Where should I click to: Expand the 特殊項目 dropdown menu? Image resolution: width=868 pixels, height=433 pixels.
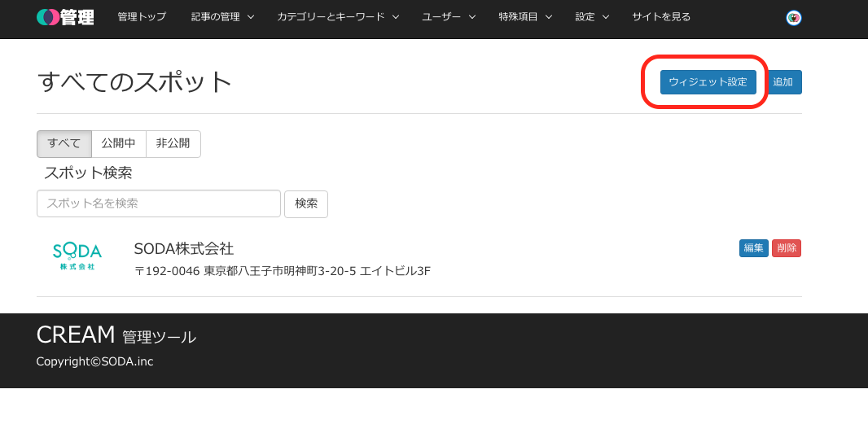525,17
